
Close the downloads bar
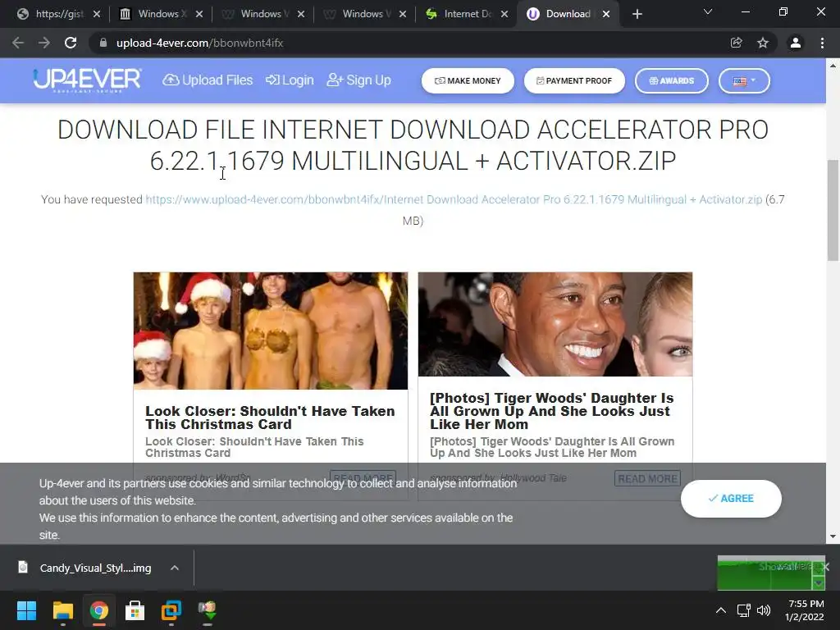point(825,567)
